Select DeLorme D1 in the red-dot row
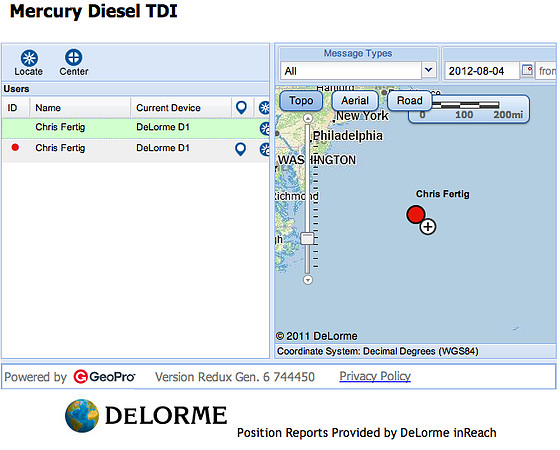 163,148
